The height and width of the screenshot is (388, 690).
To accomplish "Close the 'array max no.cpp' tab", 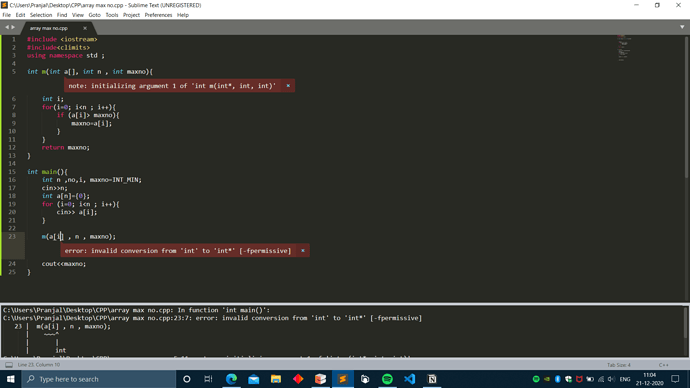I will coord(85,28).
